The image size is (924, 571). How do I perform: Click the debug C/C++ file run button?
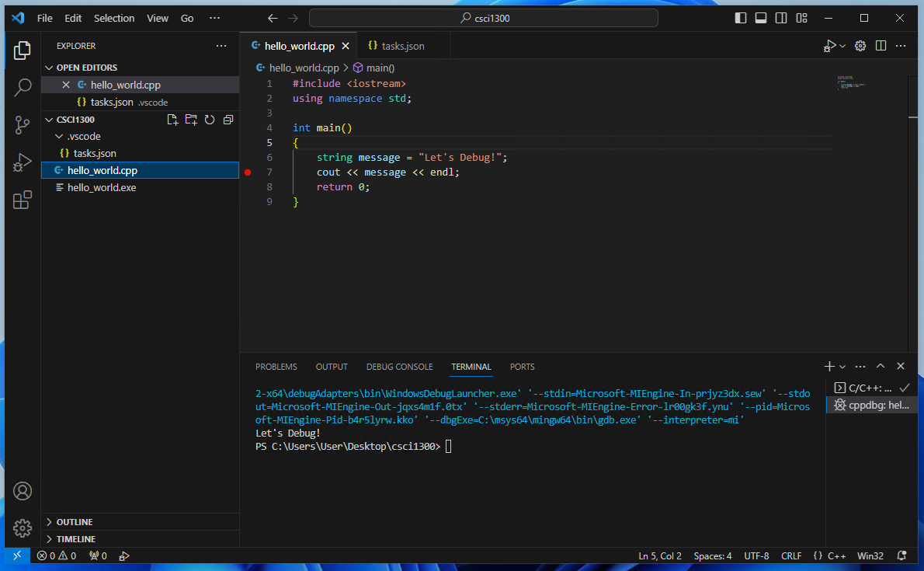pyautogui.click(x=830, y=46)
